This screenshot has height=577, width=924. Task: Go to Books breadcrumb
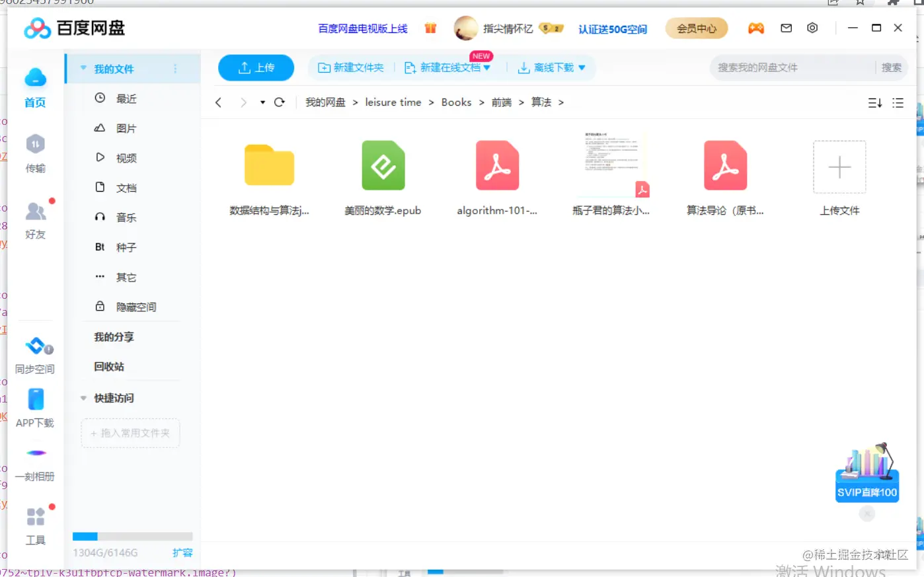click(457, 102)
